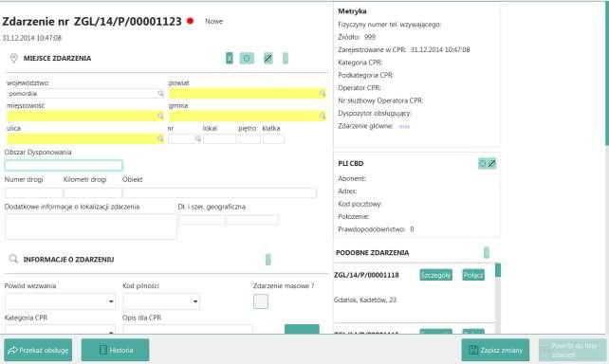This screenshot has height=364, width=609.
Task: Click the Źródło value 999
Action: 370,37
